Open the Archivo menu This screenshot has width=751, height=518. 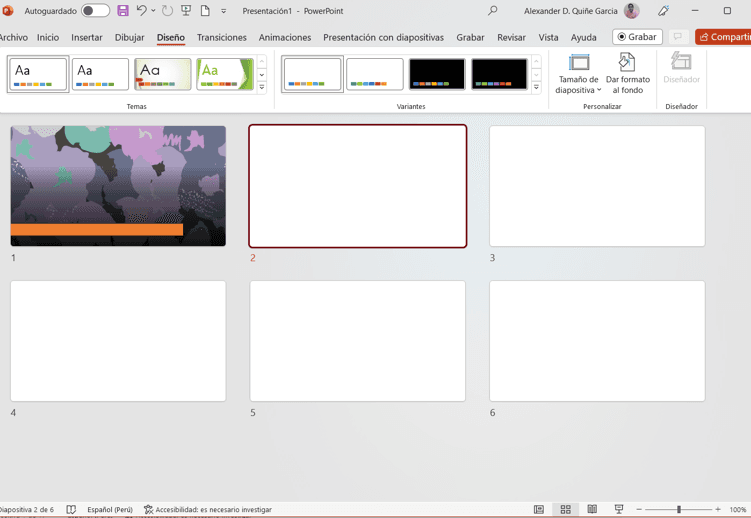click(x=13, y=37)
